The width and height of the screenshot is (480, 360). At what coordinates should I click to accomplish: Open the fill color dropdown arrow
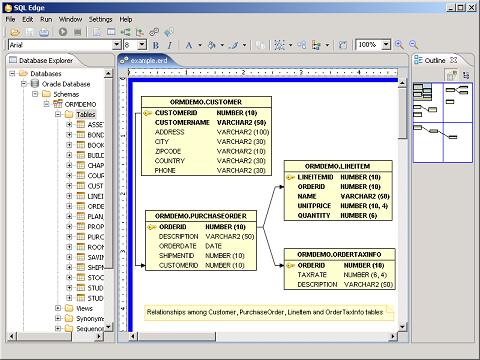coord(222,45)
